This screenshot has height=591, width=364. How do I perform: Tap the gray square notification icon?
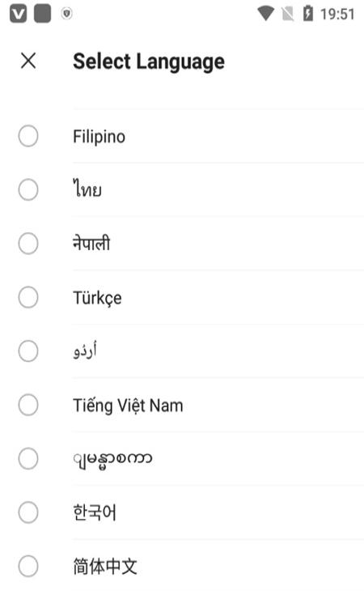[x=43, y=14]
